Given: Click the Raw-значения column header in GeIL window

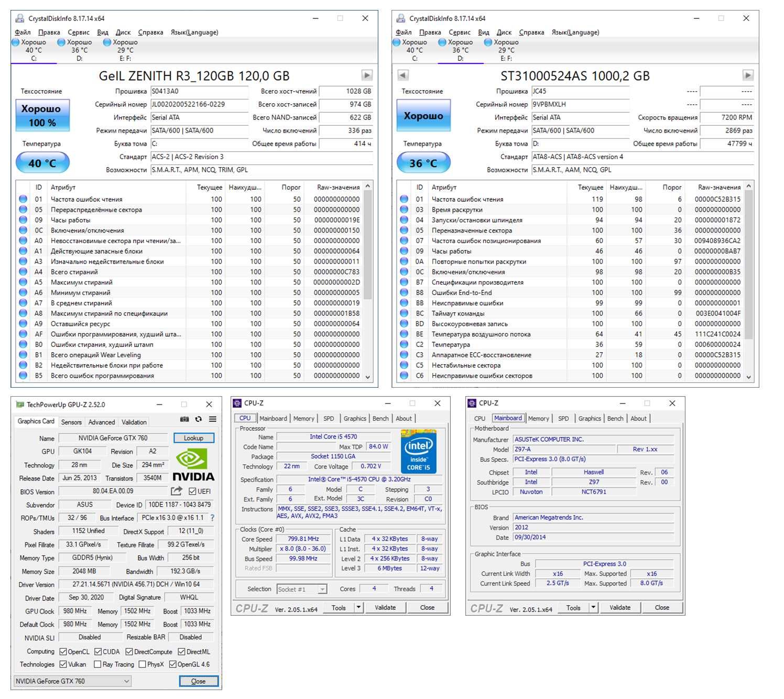Looking at the screenshot, I should 337,187.
